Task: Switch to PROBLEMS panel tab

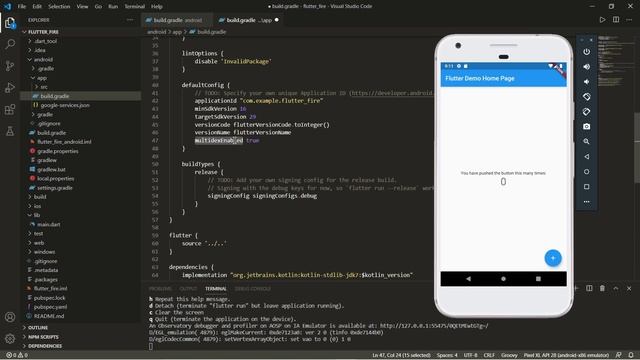Action: (160, 289)
